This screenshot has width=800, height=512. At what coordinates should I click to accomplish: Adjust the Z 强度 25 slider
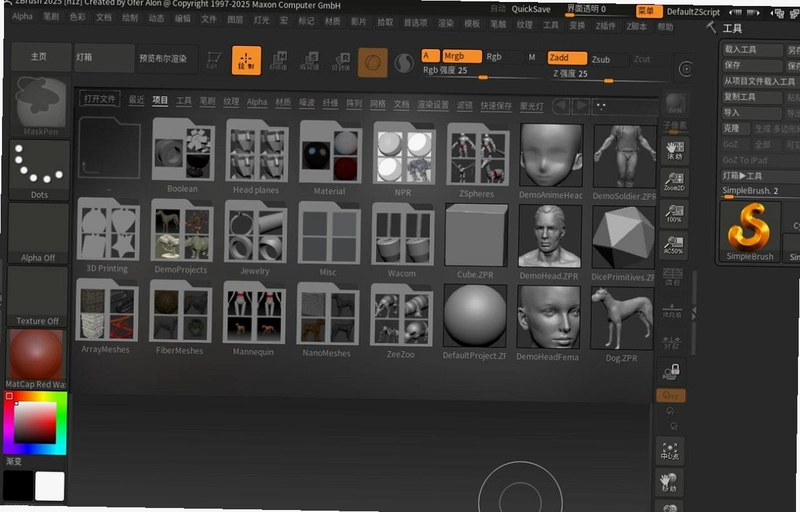pos(610,75)
